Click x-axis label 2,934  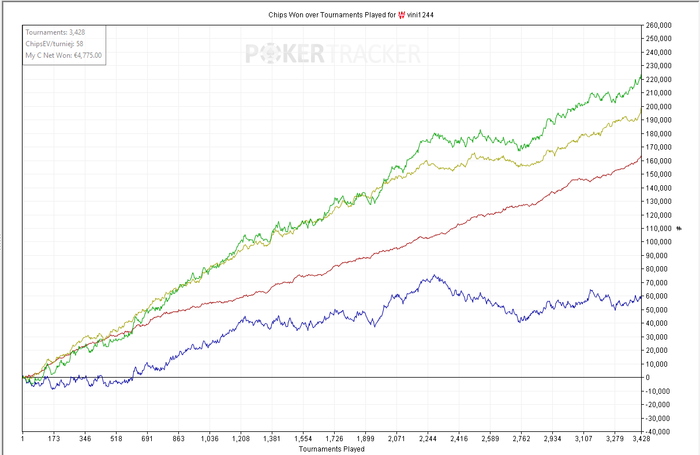552,439
